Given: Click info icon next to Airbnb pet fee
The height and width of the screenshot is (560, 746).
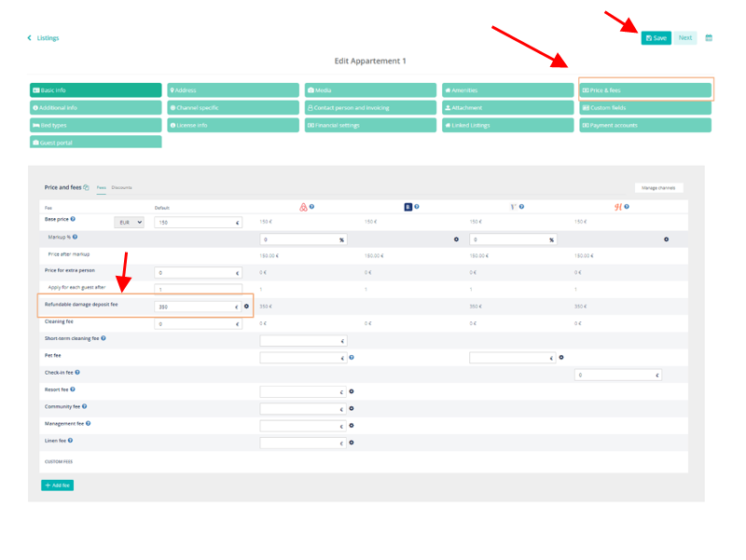Looking at the screenshot, I should 352,358.
